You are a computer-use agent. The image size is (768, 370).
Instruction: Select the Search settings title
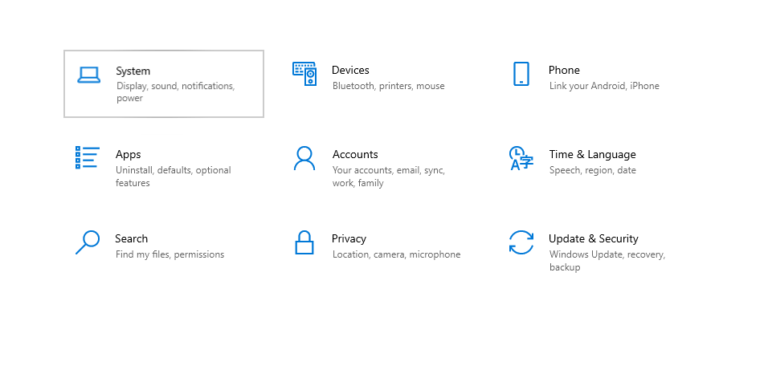click(131, 239)
